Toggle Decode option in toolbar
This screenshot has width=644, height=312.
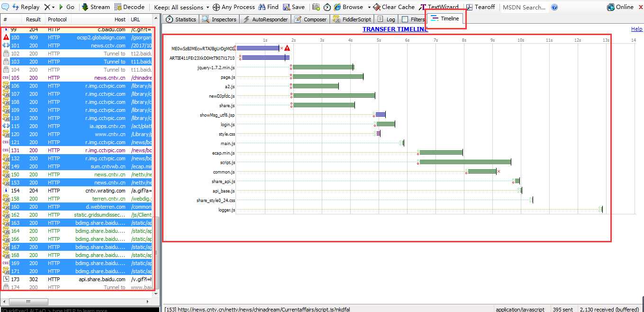(x=130, y=7)
